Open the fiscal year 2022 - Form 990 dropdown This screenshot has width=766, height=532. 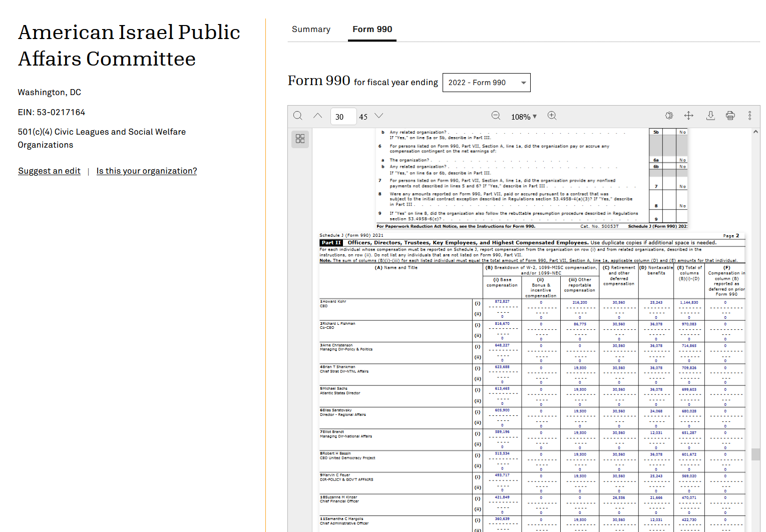click(x=486, y=83)
